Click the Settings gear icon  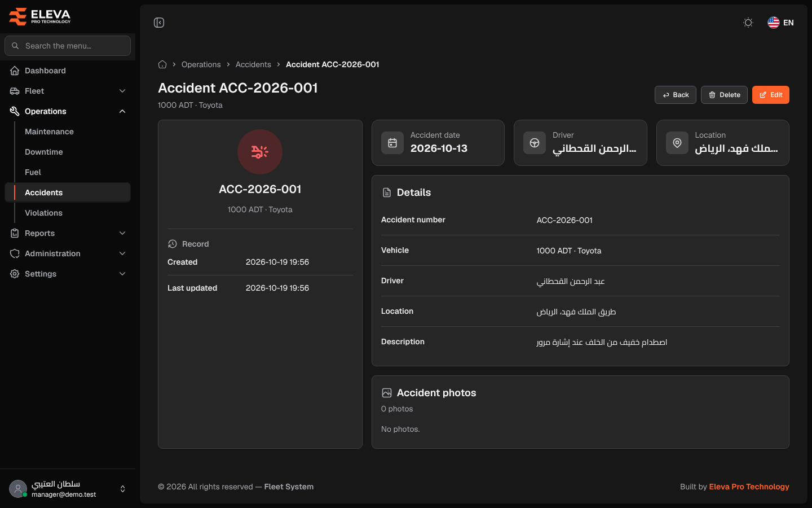tap(15, 274)
